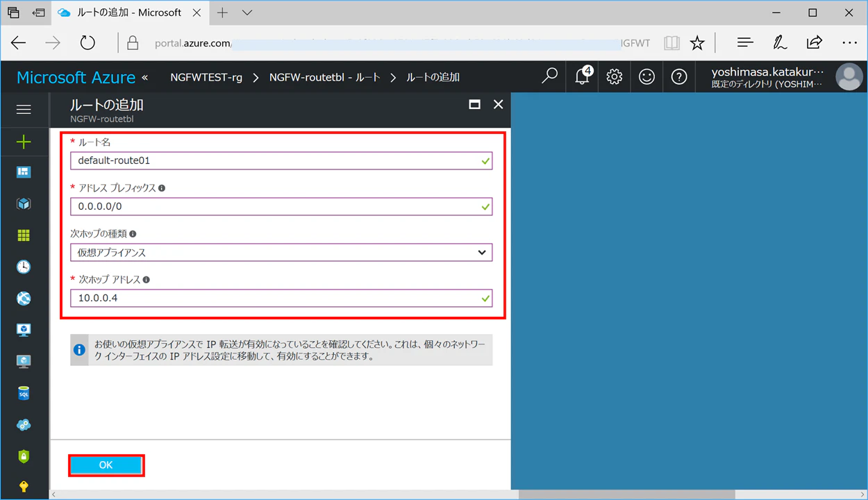868x500 pixels.
Task: Open the Azure portal hamburger menu
Action: (x=24, y=110)
